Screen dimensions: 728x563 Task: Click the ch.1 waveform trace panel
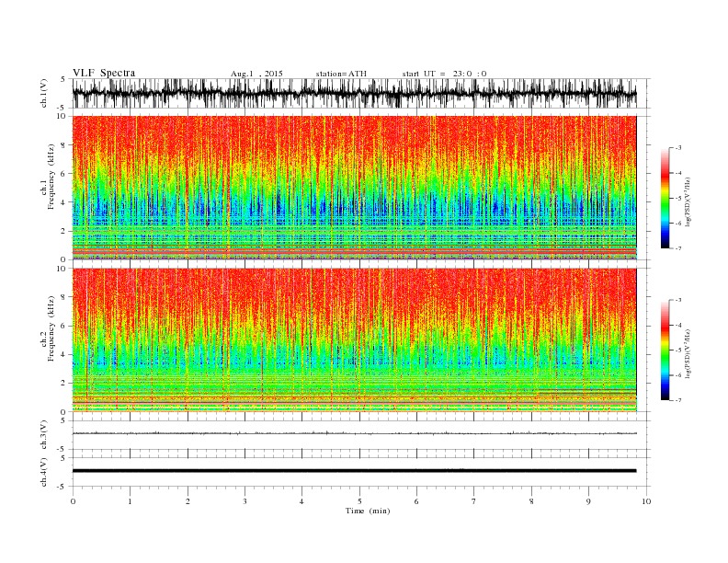coord(360,93)
